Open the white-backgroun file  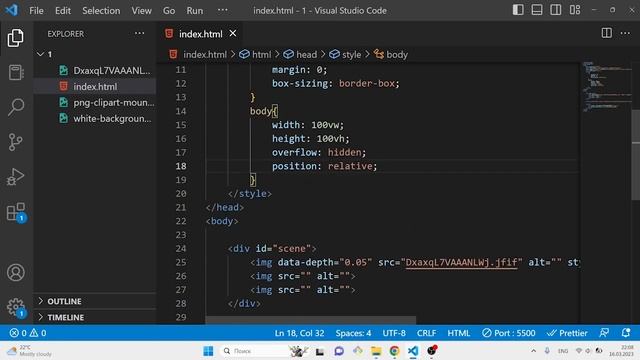click(95, 118)
